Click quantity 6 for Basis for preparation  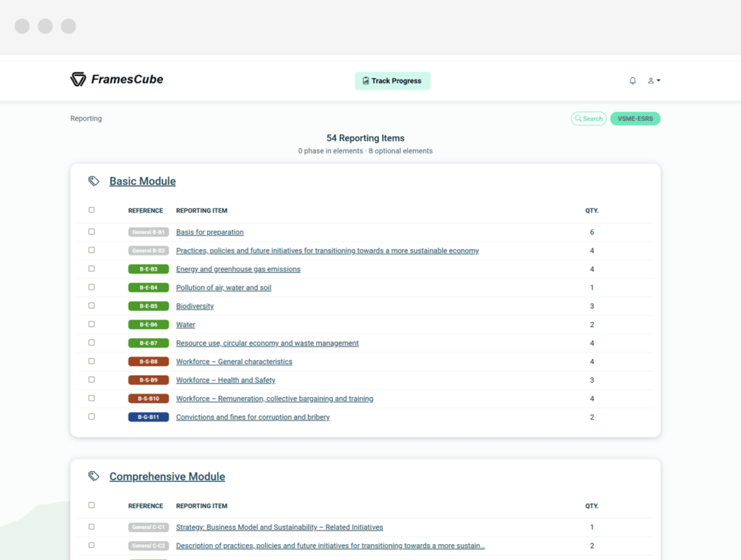pyautogui.click(x=592, y=232)
